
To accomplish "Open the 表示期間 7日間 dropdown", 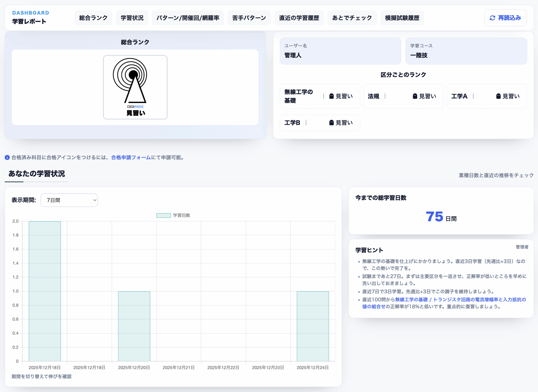I will [69, 200].
